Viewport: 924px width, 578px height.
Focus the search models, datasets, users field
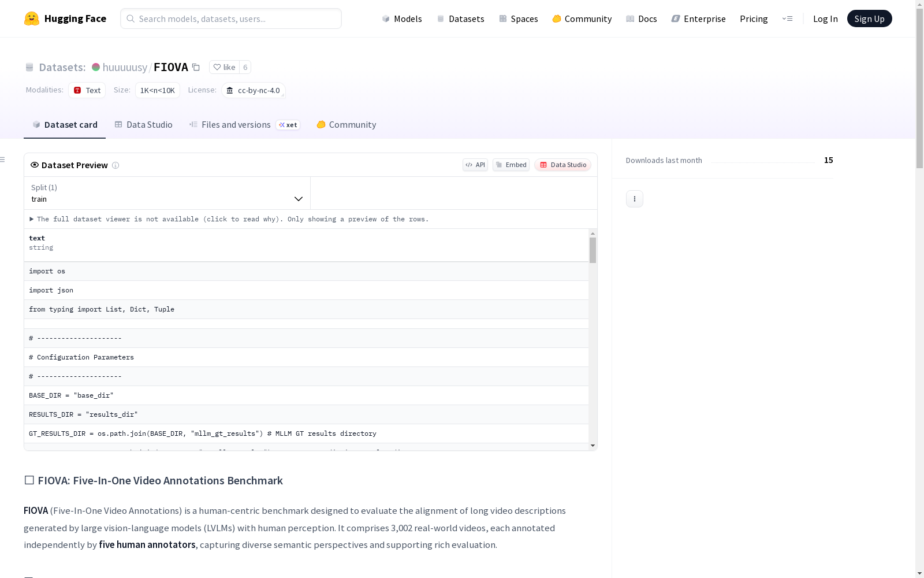click(x=231, y=18)
